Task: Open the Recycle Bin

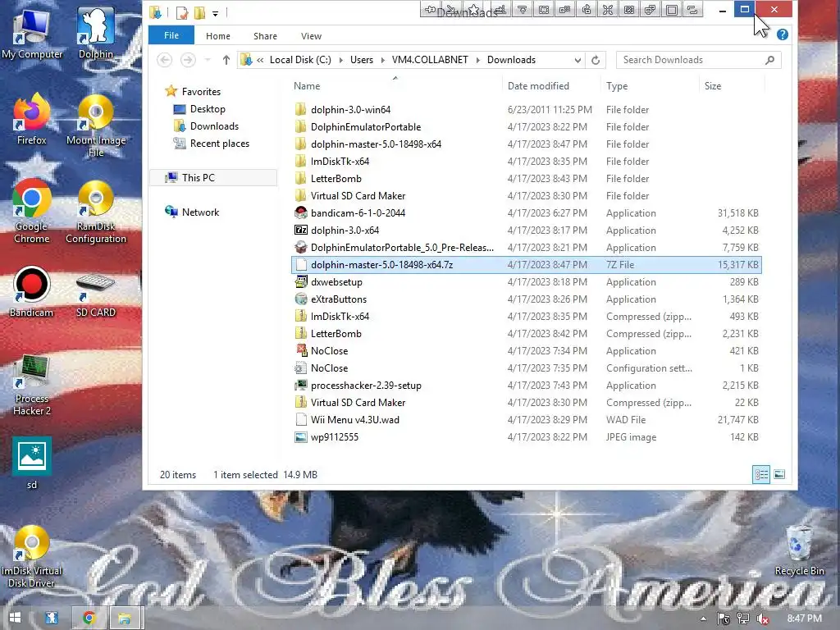Action: pos(799,550)
